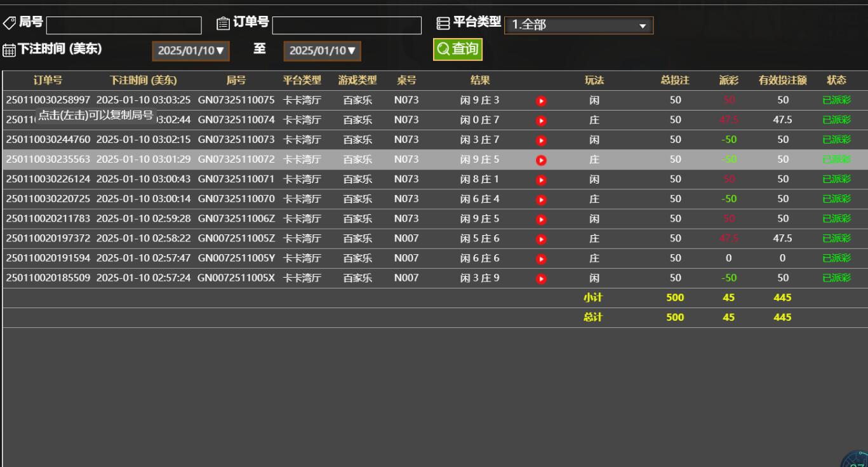Click the 下注时间 (美东) column header
This screenshot has height=467, width=868.
pyautogui.click(x=143, y=80)
